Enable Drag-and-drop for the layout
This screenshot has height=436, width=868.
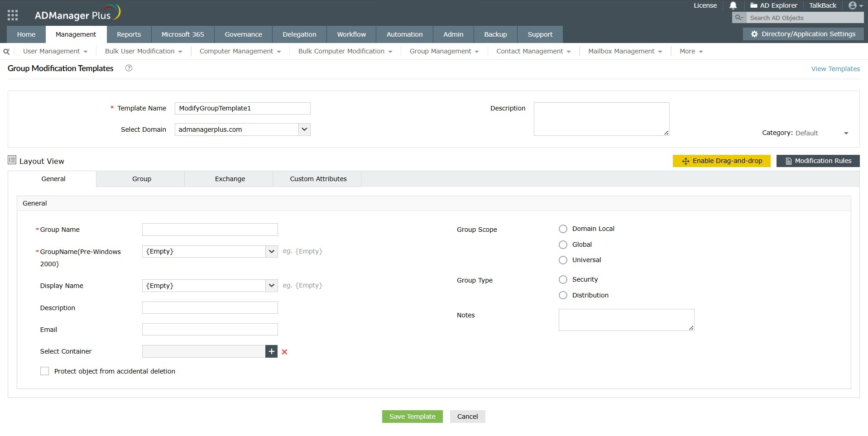tap(722, 161)
